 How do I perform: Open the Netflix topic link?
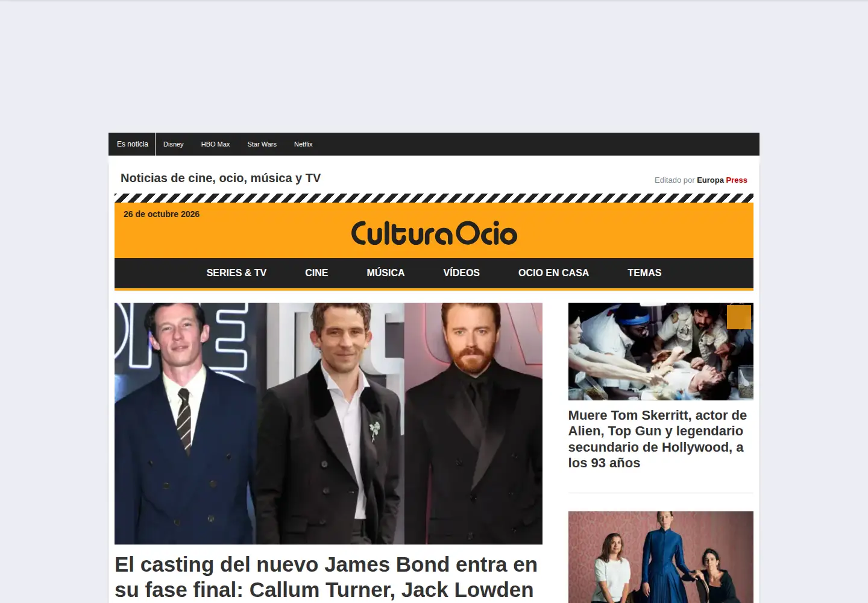[x=303, y=144]
